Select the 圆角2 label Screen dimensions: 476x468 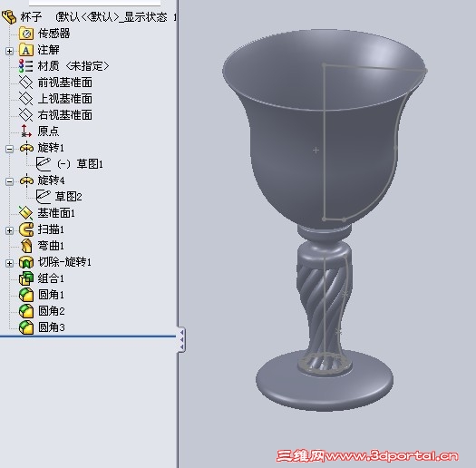point(52,311)
